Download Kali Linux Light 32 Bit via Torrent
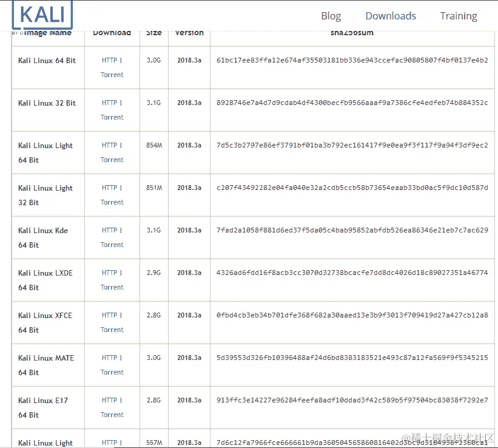This screenshot has height=448, width=498. [x=112, y=202]
